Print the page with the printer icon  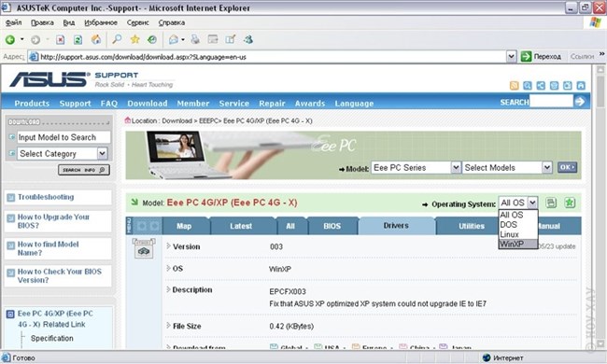[195, 39]
